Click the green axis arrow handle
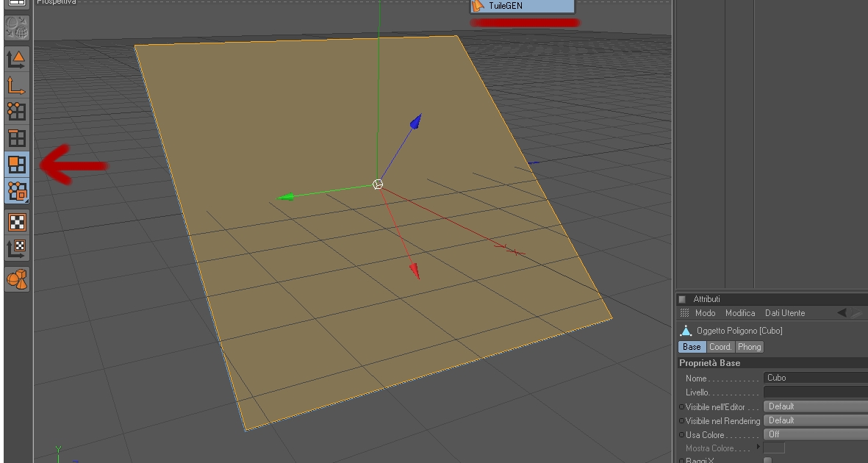The image size is (868, 463). tap(286, 197)
